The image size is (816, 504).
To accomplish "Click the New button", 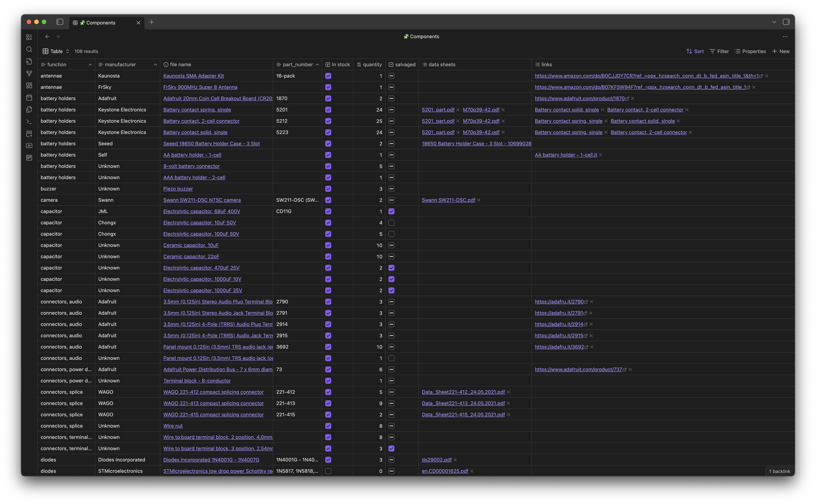I will click(x=781, y=51).
